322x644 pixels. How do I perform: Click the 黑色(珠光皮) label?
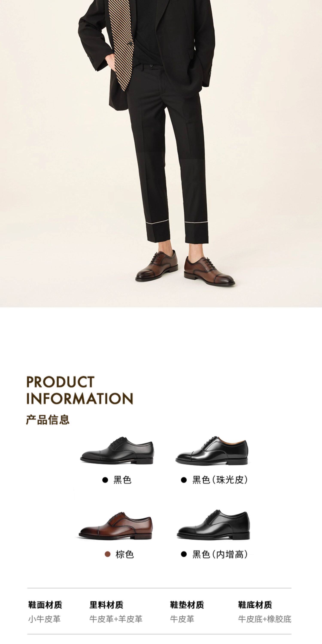click(x=220, y=480)
